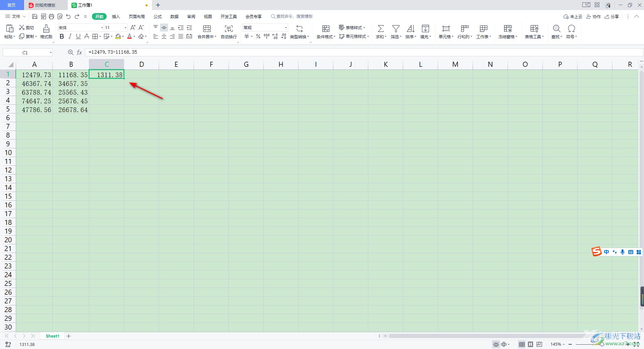Image resolution: width=644 pixels, height=349 pixels.
Task: Open number format dropdown 常规
Action: tap(286, 28)
